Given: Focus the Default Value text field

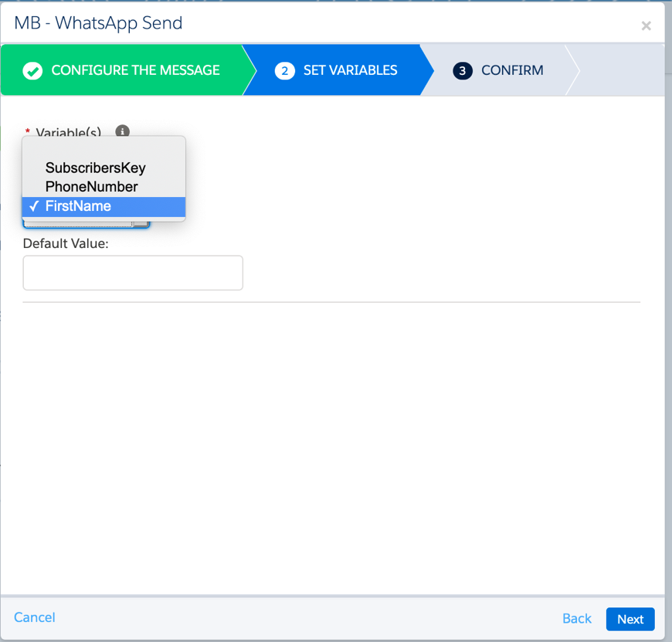Looking at the screenshot, I should [x=133, y=273].
